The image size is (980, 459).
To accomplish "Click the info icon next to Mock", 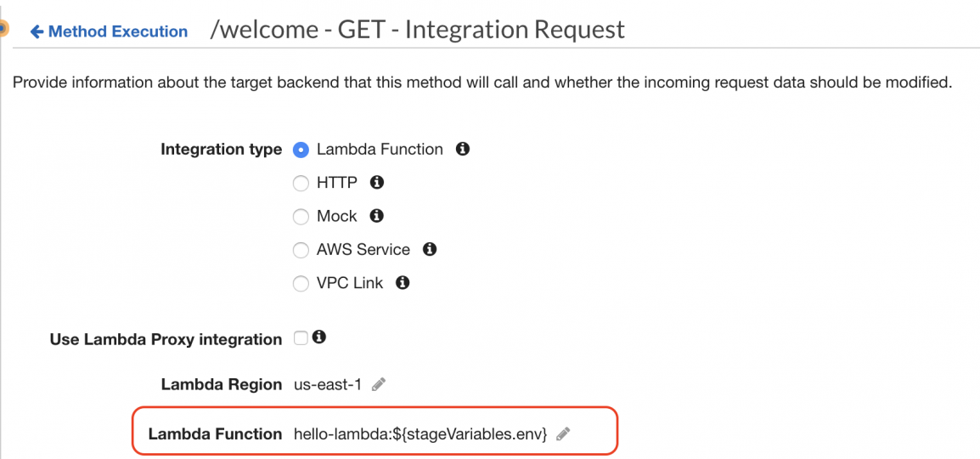I will (377, 216).
